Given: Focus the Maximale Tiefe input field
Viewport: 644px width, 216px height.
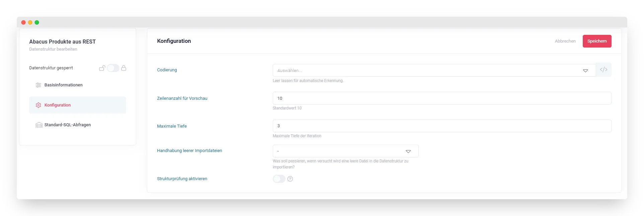Looking at the screenshot, I should [x=442, y=126].
